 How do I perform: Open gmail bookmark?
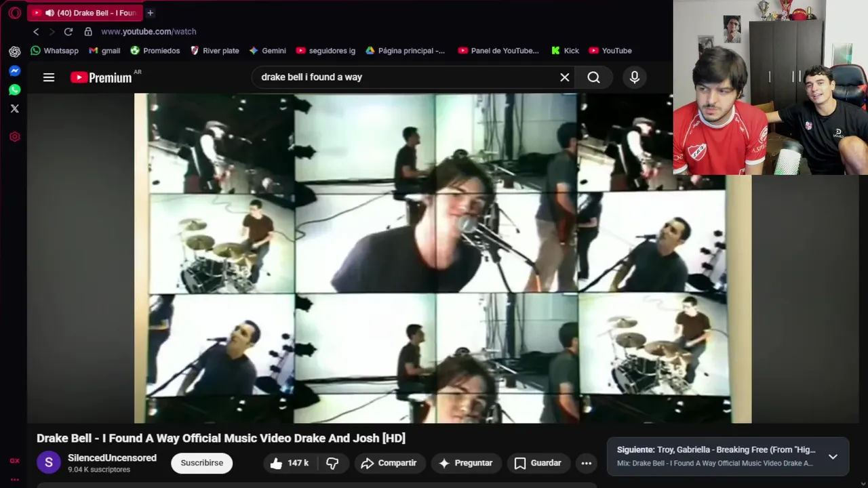(x=104, y=51)
